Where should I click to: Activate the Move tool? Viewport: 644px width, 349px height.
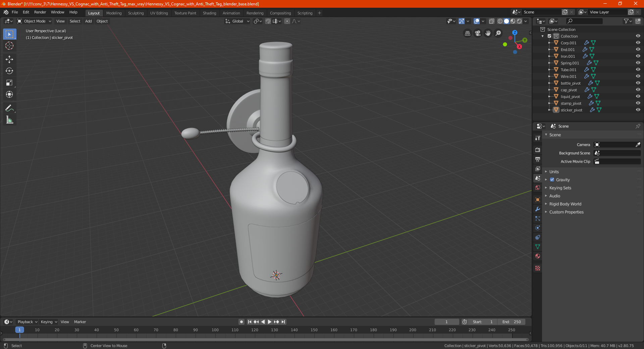pyautogui.click(x=9, y=59)
